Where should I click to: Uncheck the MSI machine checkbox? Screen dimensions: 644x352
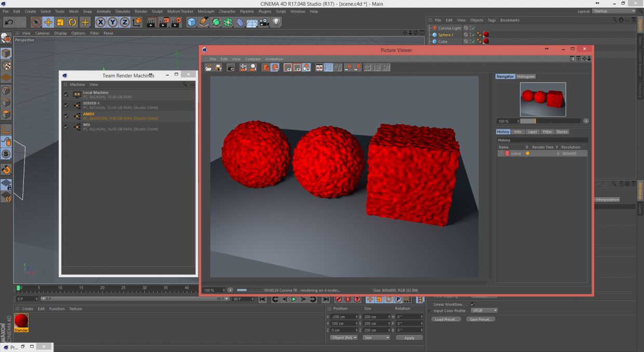(x=66, y=126)
